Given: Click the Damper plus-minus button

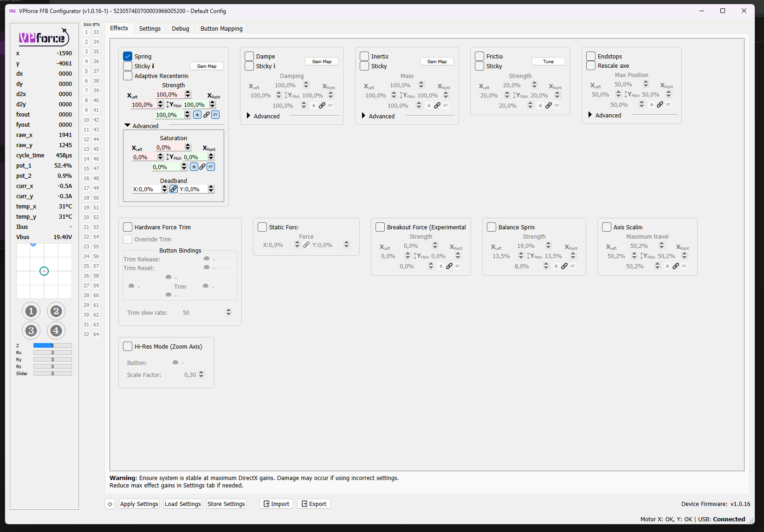Looking at the screenshot, I should coord(314,105).
